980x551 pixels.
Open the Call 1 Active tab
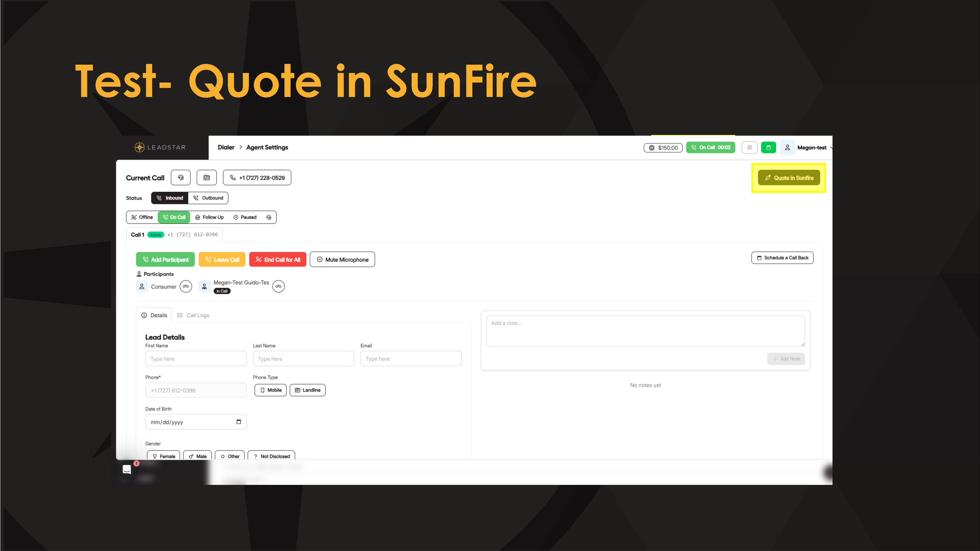point(174,235)
